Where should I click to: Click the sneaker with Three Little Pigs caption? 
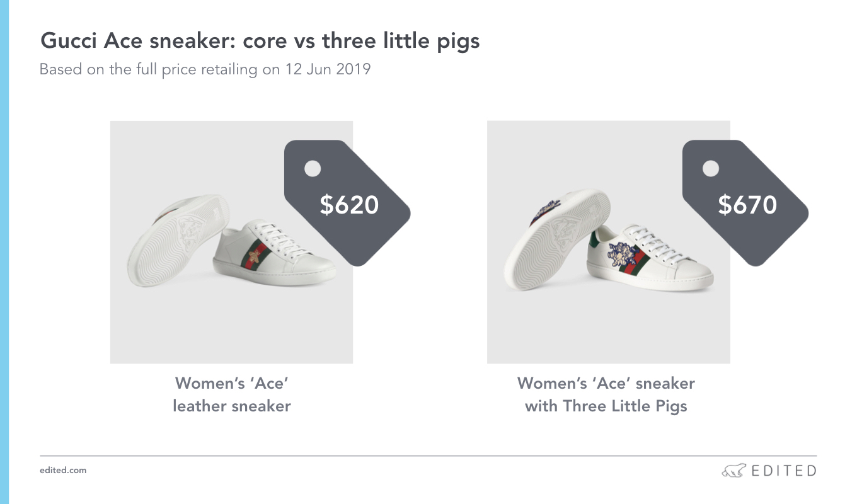pyautogui.click(x=606, y=394)
